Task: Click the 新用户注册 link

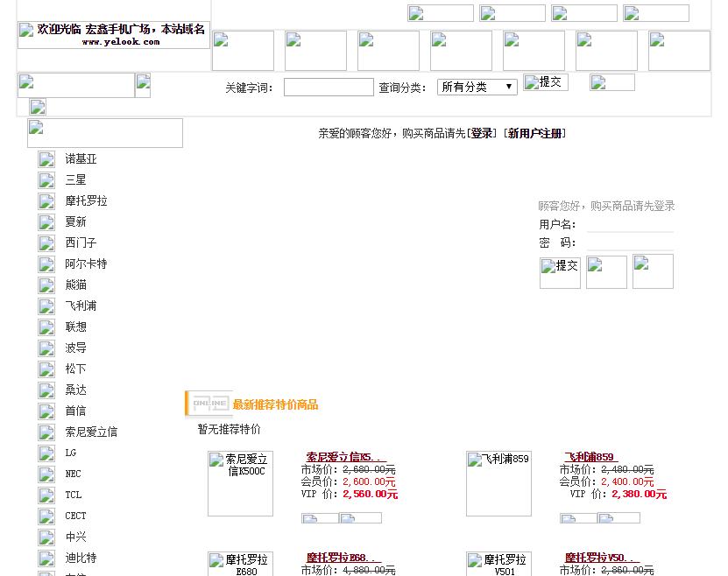Action: click(534, 134)
